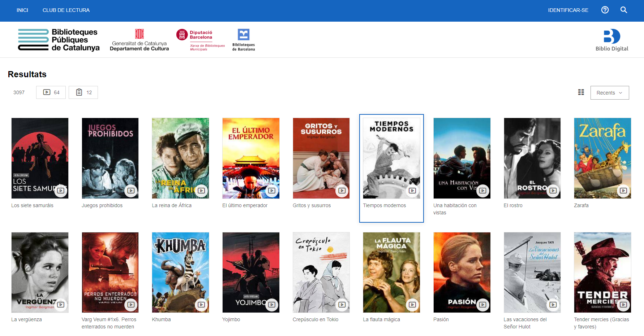Play icon on Yojimbo cover

click(272, 305)
